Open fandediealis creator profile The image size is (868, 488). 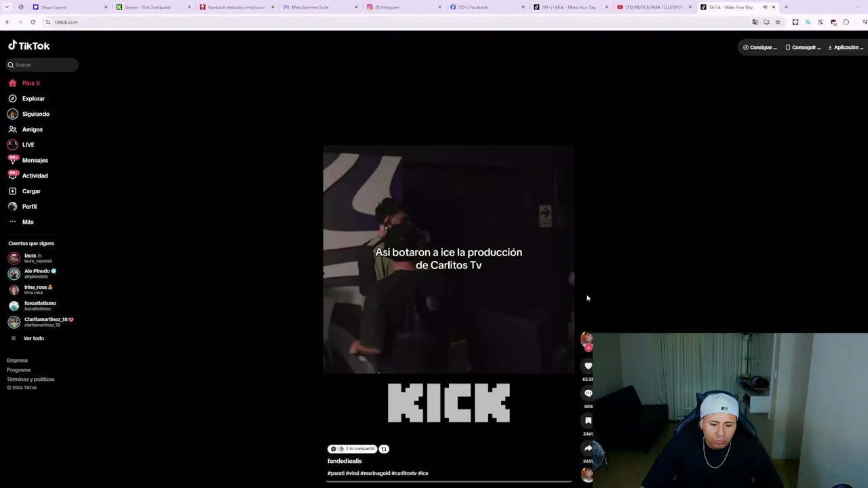tap(344, 461)
